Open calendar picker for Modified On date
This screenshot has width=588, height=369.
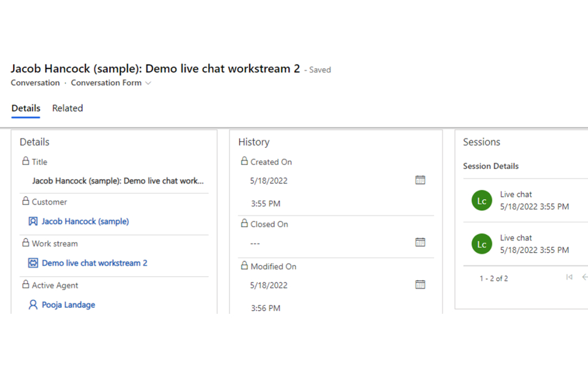click(x=420, y=285)
